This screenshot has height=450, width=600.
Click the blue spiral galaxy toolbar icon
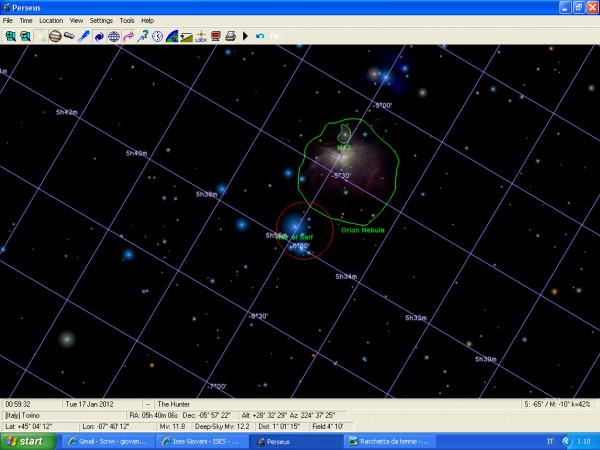[x=99, y=36]
